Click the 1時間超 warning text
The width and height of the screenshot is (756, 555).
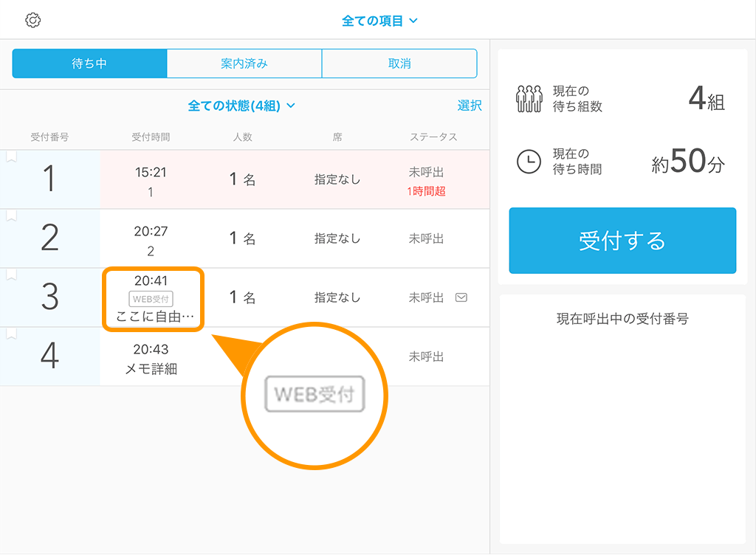tap(426, 191)
